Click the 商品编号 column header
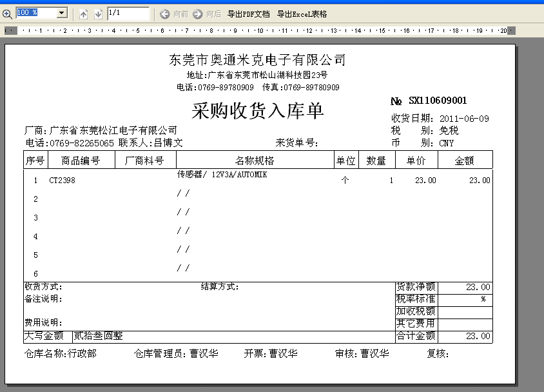Screen dimensions: 544x392 [81, 161]
